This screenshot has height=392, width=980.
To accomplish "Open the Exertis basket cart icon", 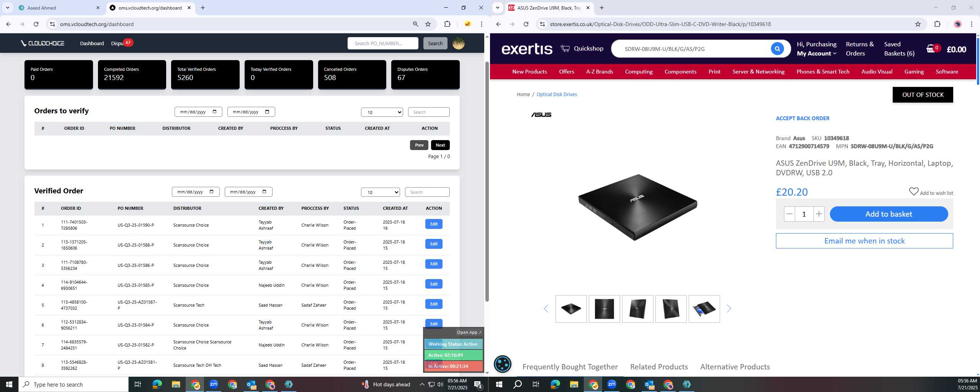I will point(931,49).
